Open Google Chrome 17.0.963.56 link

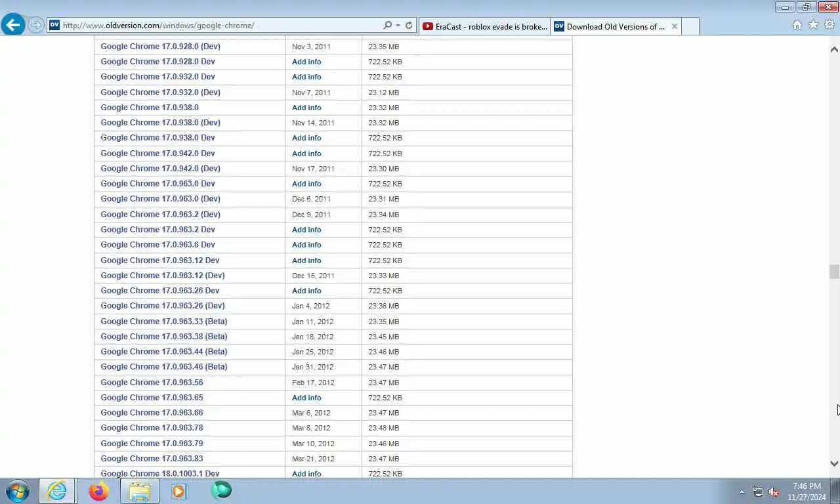152,383
